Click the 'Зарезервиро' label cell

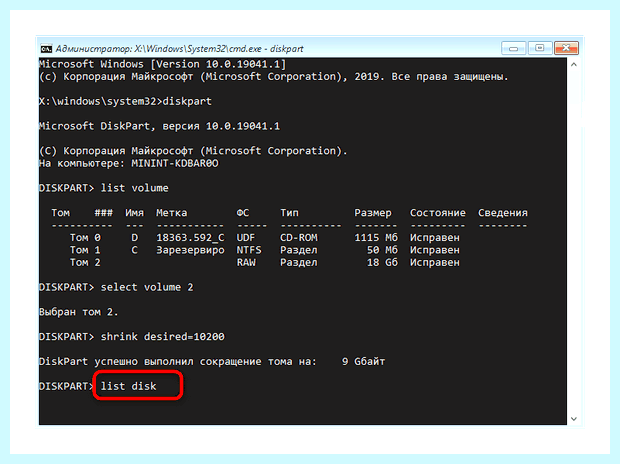(x=190, y=250)
